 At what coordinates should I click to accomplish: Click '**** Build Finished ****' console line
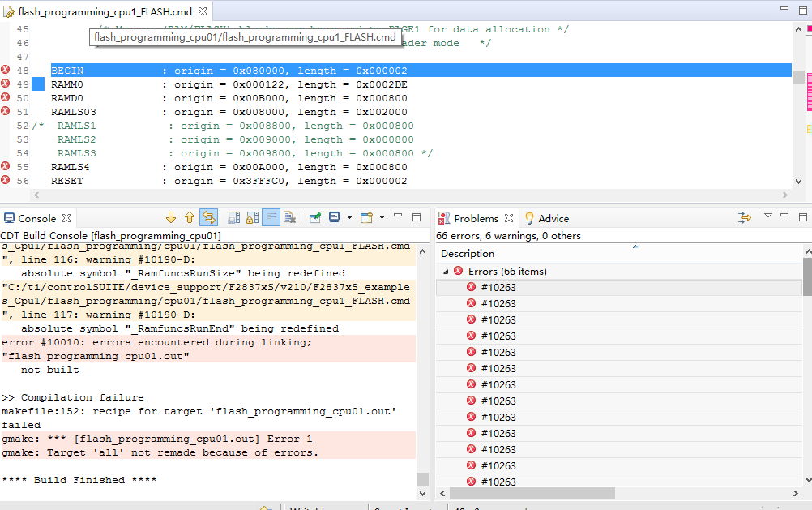(79, 480)
